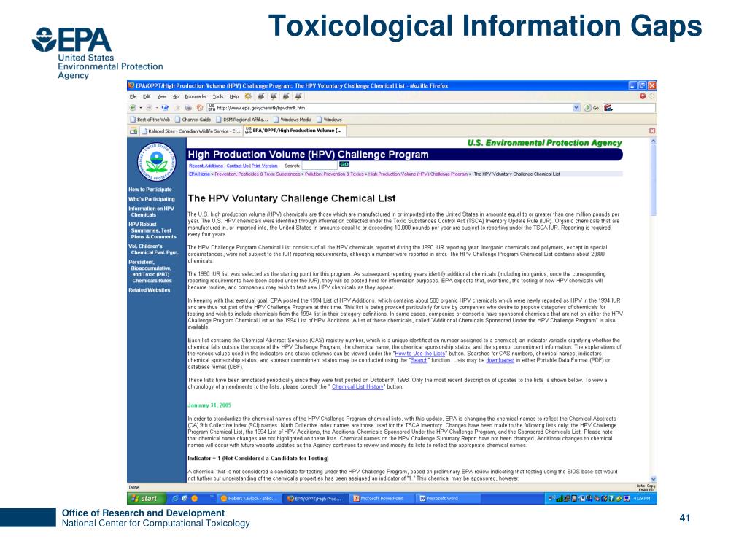The image size is (747, 560).
Task: Click the Print Version link
Action: pos(264,166)
